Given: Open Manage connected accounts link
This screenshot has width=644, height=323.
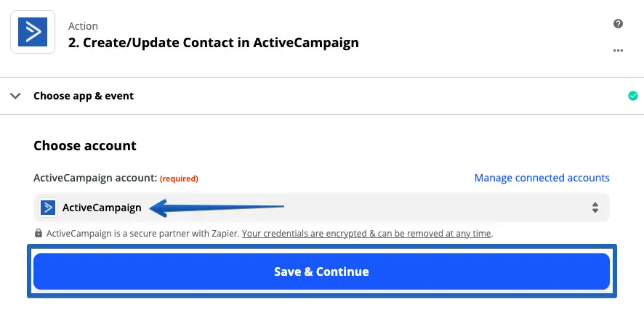Looking at the screenshot, I should [x=542, y=178].
